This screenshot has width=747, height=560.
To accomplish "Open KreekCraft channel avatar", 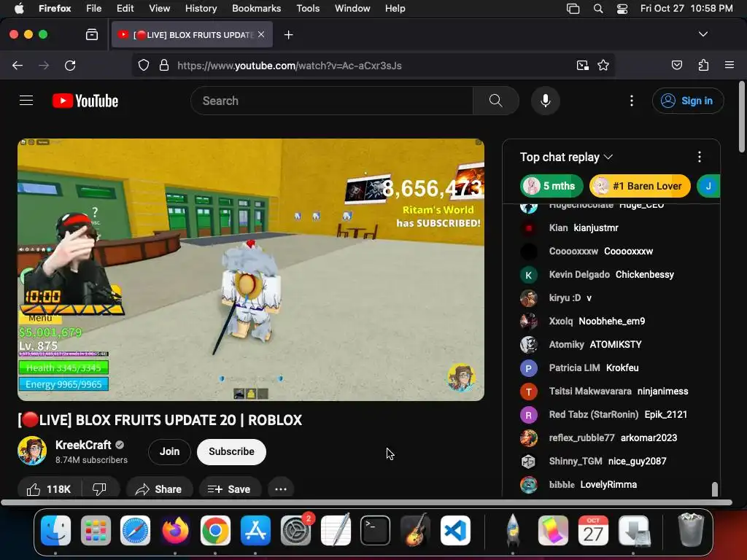I will [32, 451].
